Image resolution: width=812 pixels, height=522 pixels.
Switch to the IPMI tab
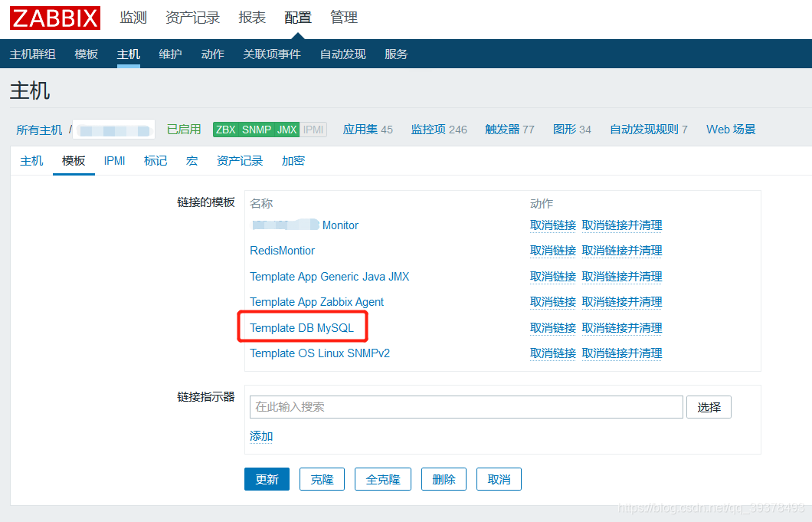pyautogui.click(x=113, y=160)
